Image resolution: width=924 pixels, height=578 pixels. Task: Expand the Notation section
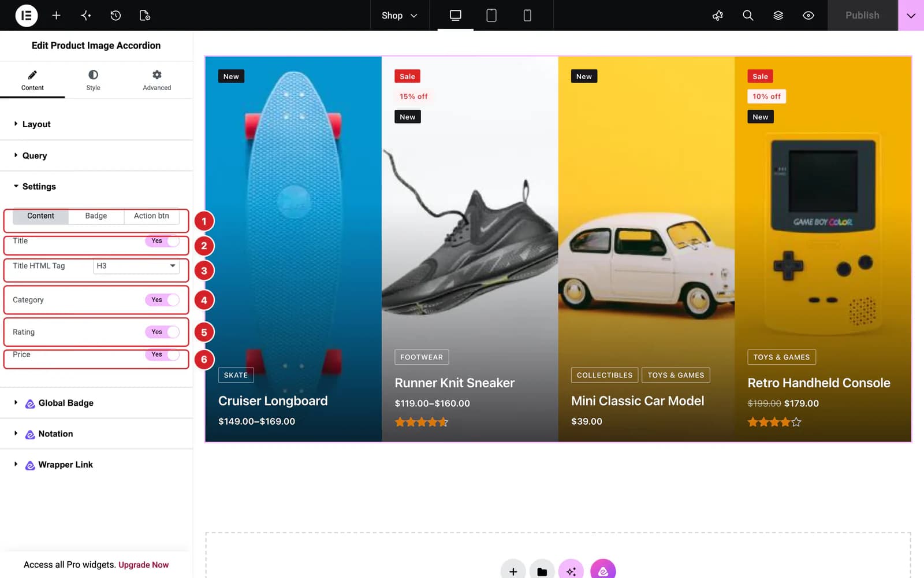[x=96, y=433]
